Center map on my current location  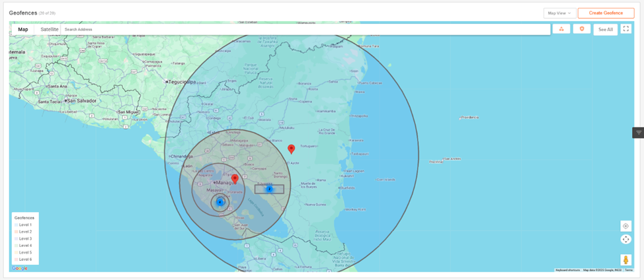coord(625,226)
